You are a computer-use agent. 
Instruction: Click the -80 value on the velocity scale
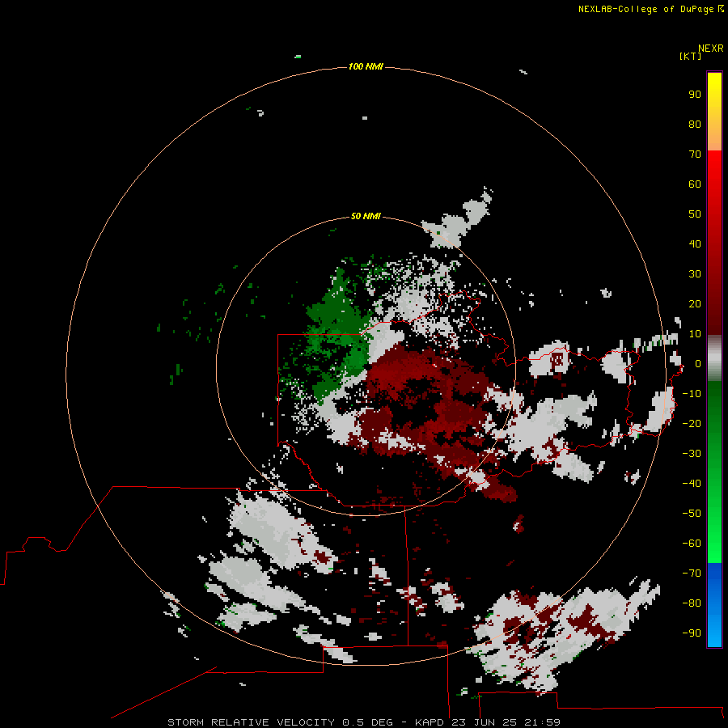coord(692,603)
